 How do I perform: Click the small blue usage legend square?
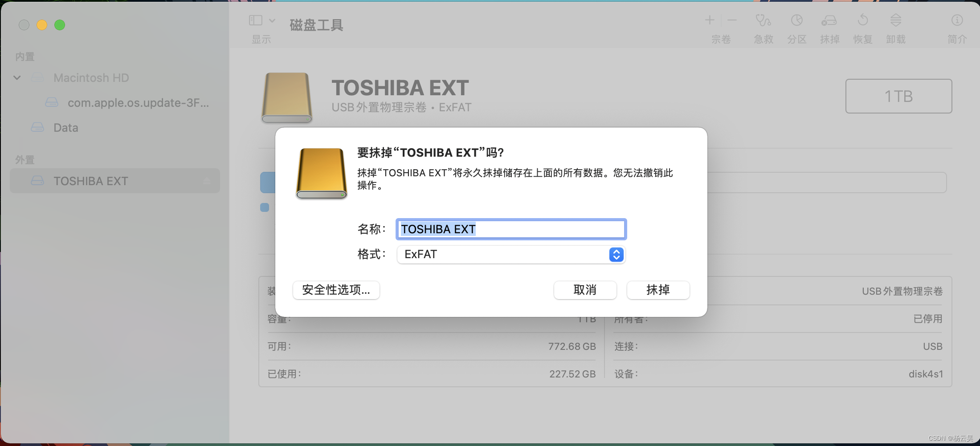pos(265,207)
